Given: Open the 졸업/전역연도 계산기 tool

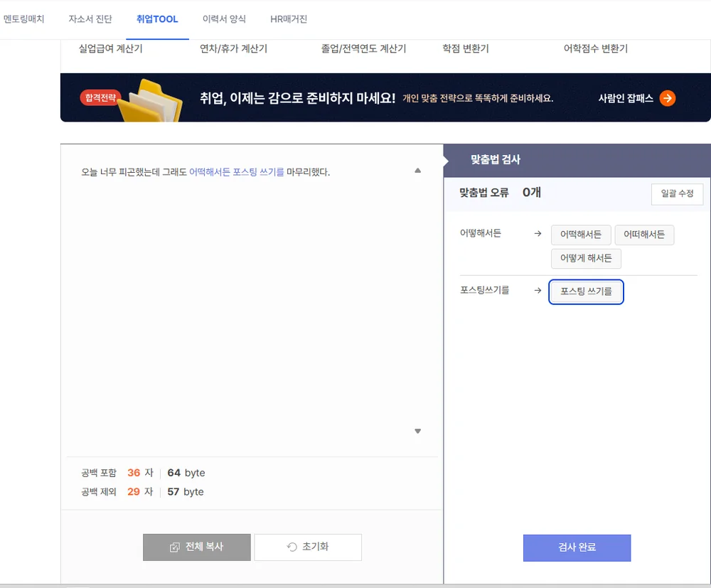Looking at the screenshot, I should point(364,48).
